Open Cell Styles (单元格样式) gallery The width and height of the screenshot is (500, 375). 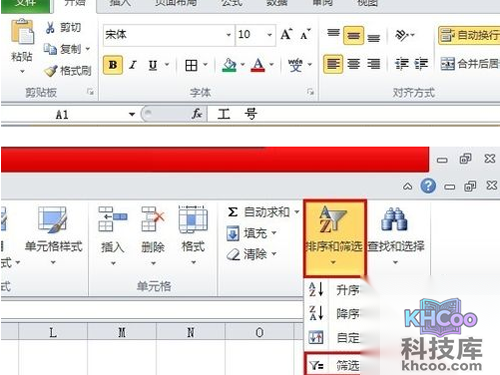[x=53, y=235]
